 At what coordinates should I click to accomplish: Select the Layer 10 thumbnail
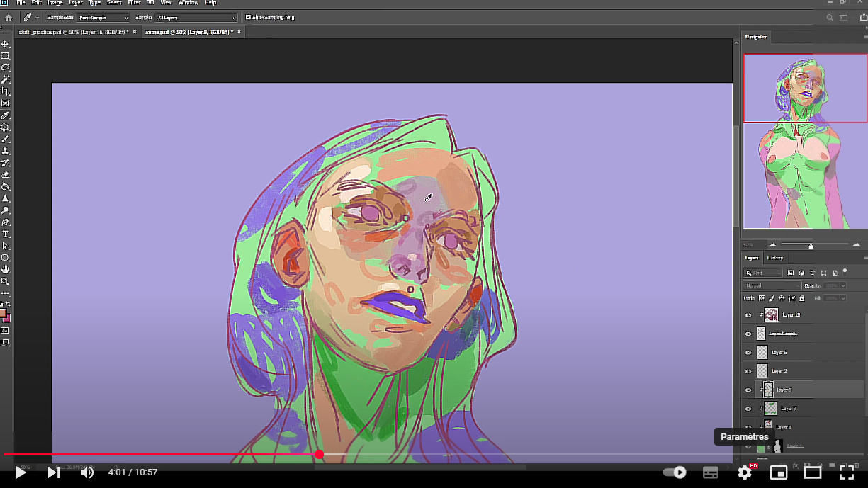[x=772, y=315]
